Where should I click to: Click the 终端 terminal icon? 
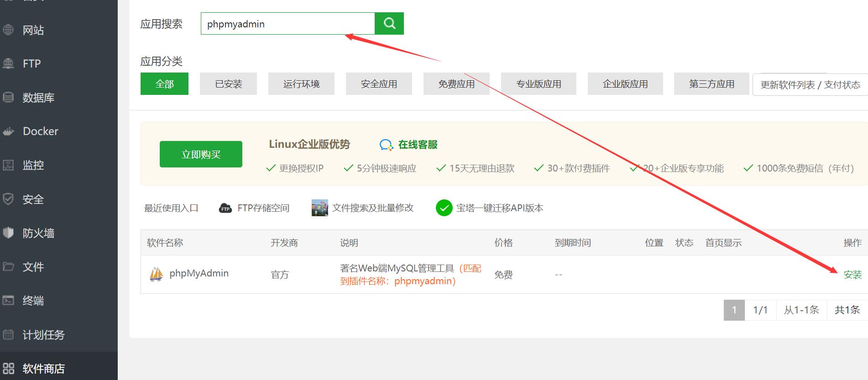coord(8,300)
